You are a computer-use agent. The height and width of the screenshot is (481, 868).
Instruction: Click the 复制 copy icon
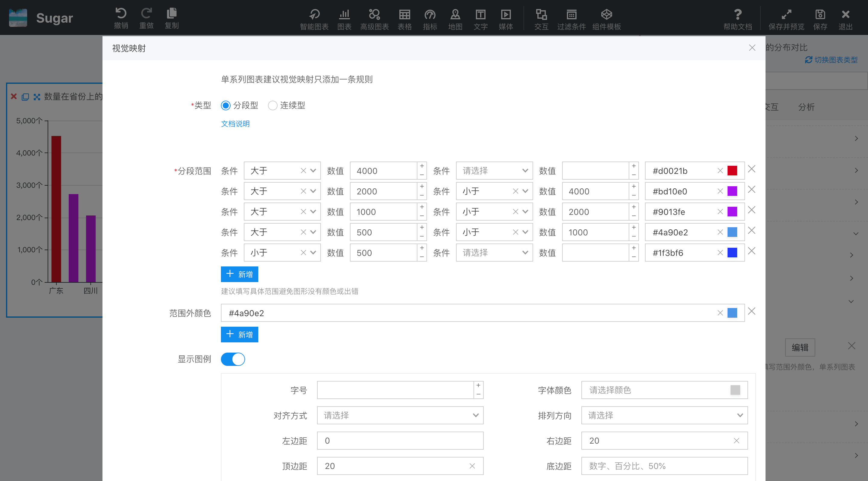point(171,18)
